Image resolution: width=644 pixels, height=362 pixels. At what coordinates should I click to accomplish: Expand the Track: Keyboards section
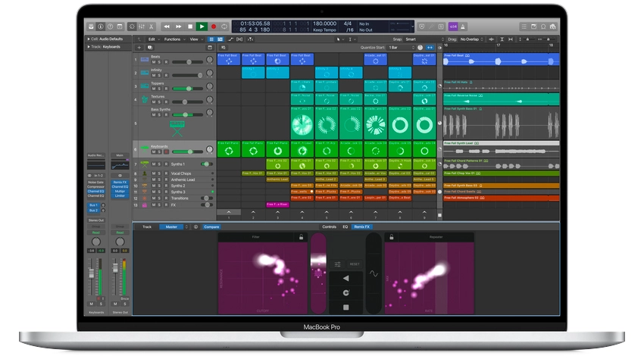pyautogui.click(x=89, y=47)
